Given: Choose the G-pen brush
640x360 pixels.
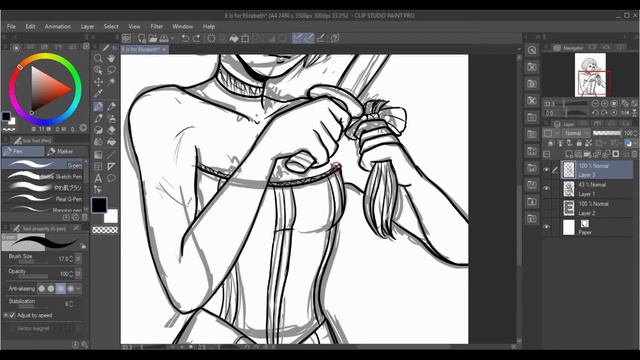Looking at the screenshot, I should click(x=42, y=164).
